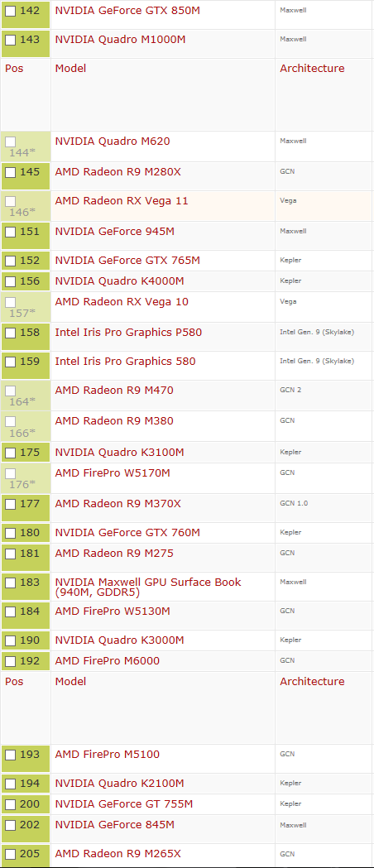Sort by upper Model column header
Image resolution: width=374 pixels, height=868 pixels.
click(x=71, y=69)
